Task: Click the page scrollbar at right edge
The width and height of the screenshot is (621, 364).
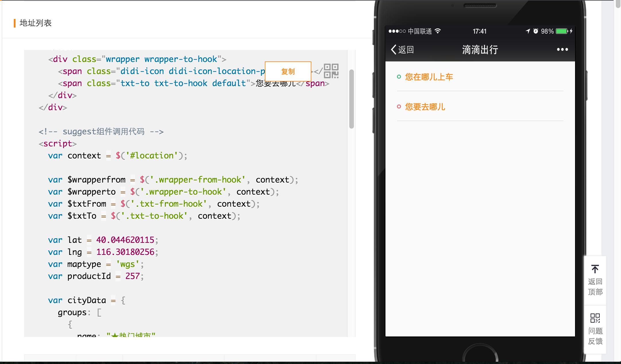Action: [x=618, y=4]
